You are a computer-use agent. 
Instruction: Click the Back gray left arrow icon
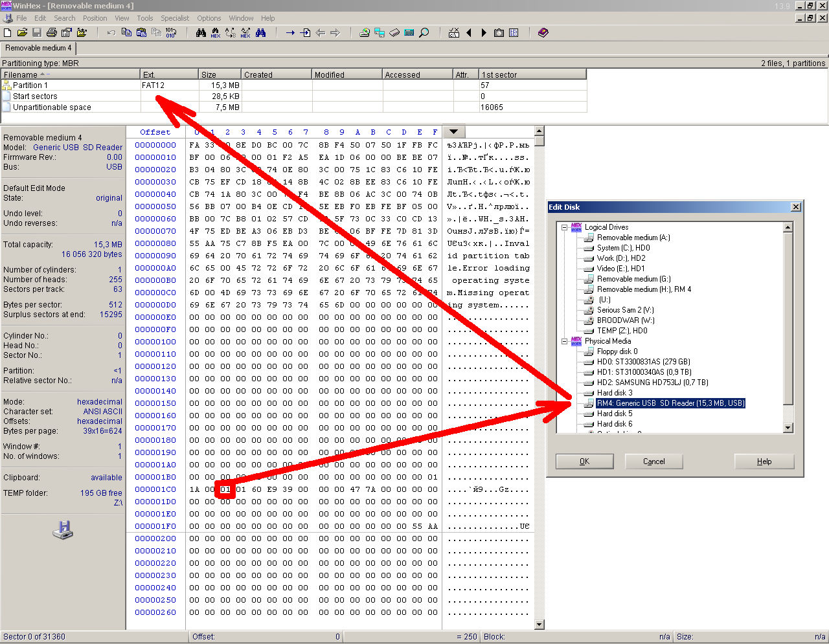click(x=320, y=32)
